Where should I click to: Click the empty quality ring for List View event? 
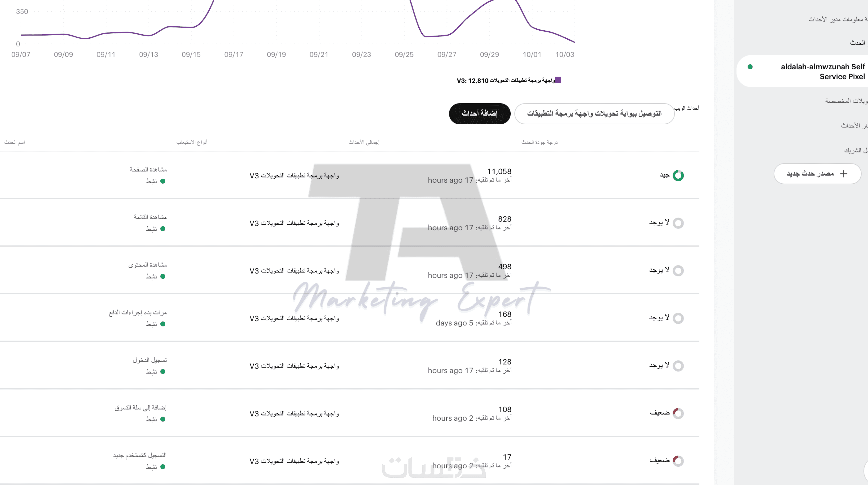pyautogui.click(x=678, y=223)
